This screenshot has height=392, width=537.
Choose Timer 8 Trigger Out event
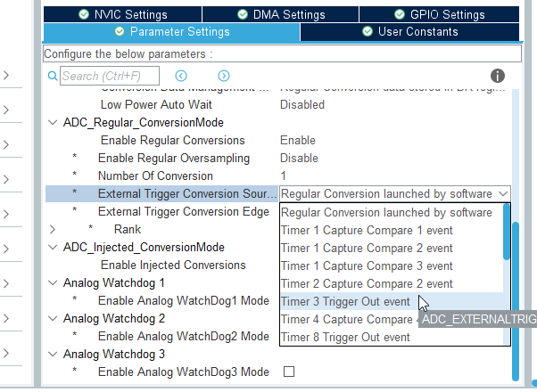[392, 337]
